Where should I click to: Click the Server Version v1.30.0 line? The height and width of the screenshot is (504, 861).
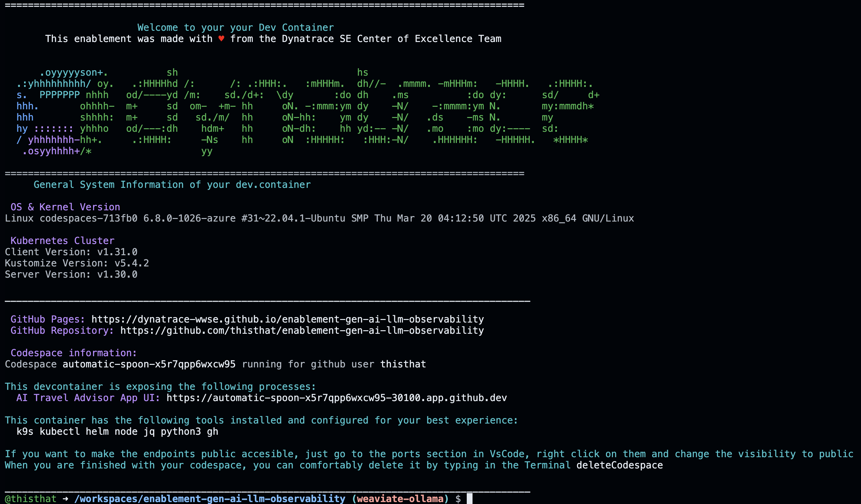coord(71,274)
